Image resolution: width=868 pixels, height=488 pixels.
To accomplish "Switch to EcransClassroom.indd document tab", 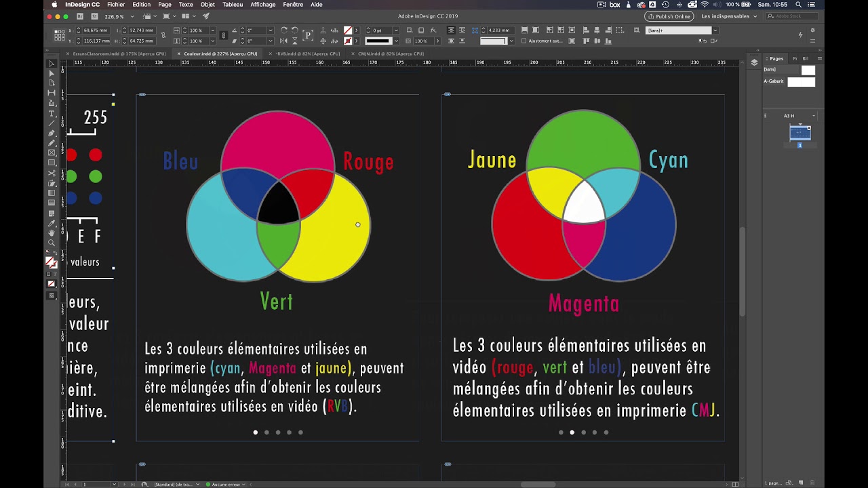I will pos(118,54).
